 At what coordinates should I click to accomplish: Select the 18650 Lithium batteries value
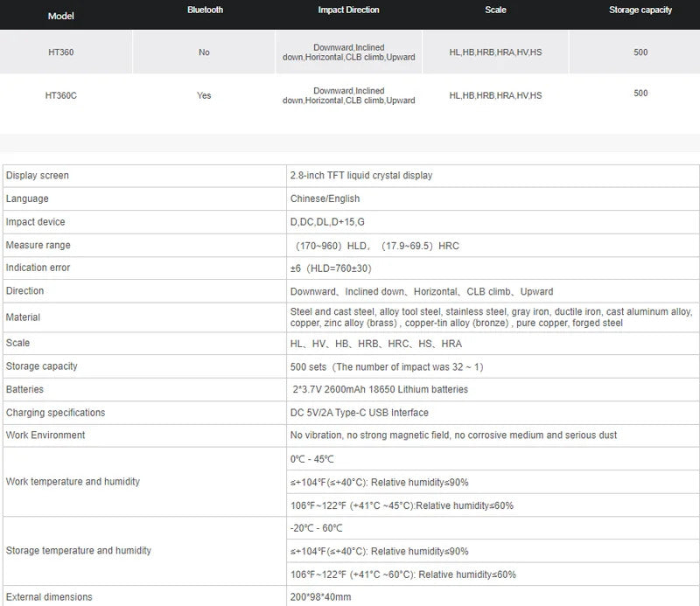tap(381, 389)
